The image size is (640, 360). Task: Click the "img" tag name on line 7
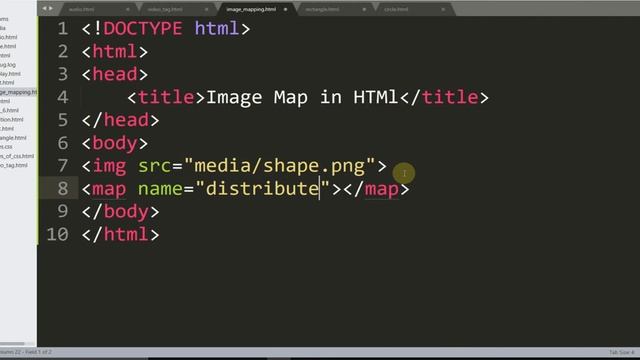(109, 166)
